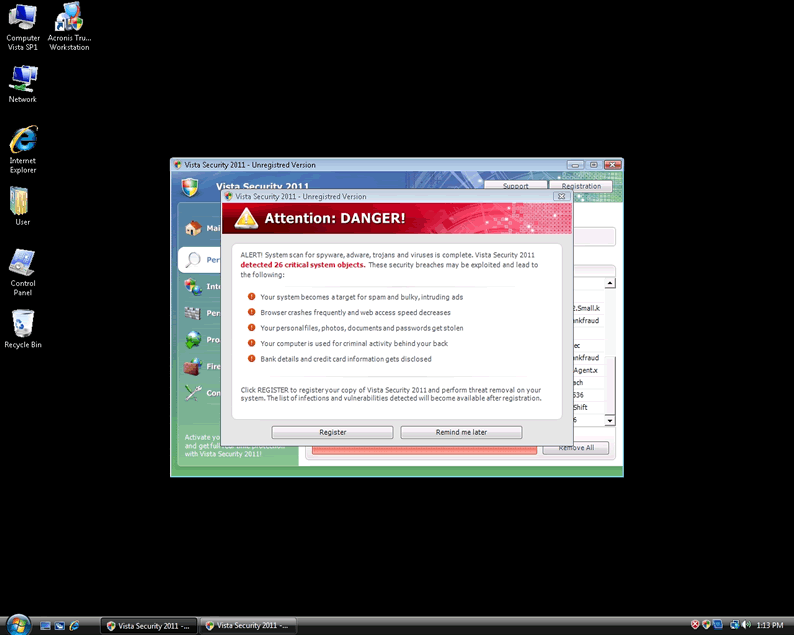The width and height of the screenshot is (794, 635).
Task: Open the Registration tab button
Action: tap(580, 186)
